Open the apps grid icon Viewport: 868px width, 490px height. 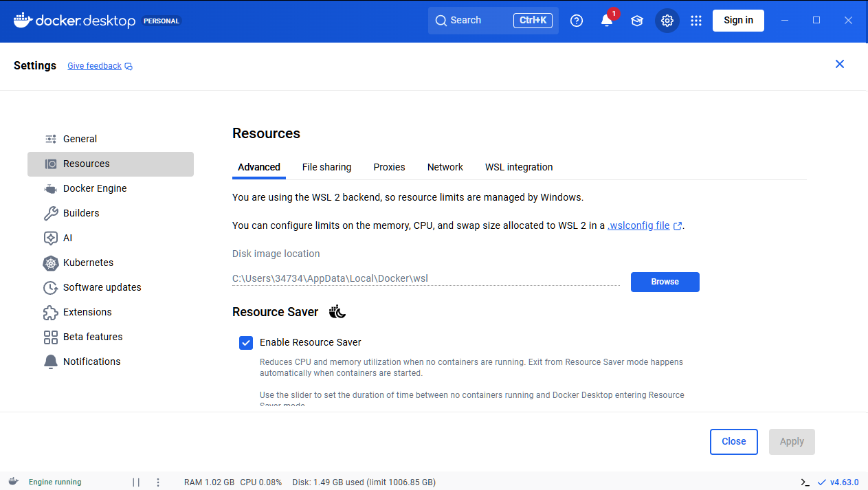696,21
